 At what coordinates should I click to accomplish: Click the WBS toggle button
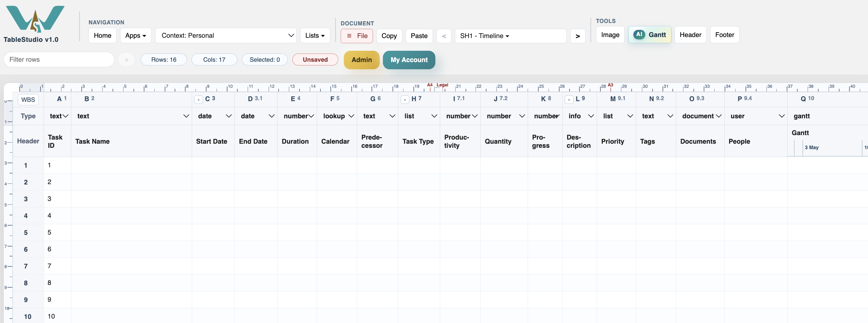28,100
